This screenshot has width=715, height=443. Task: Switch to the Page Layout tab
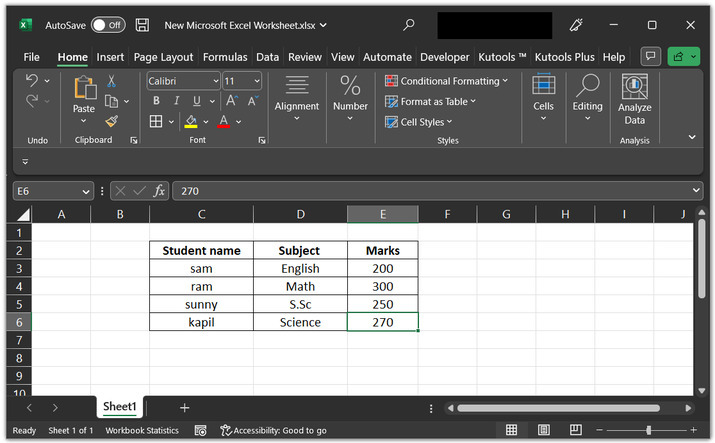163,57
